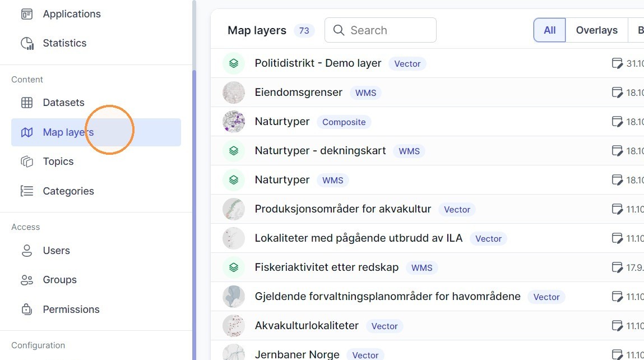Click the 73 layer count badge
Screen dimensions: 644x360
(304, 31)
